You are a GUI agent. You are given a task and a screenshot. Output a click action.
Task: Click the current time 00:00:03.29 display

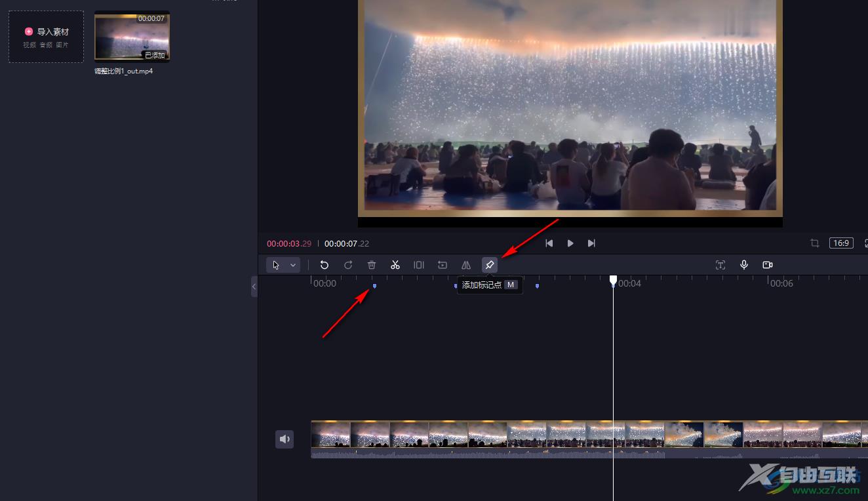pos(289,243)
